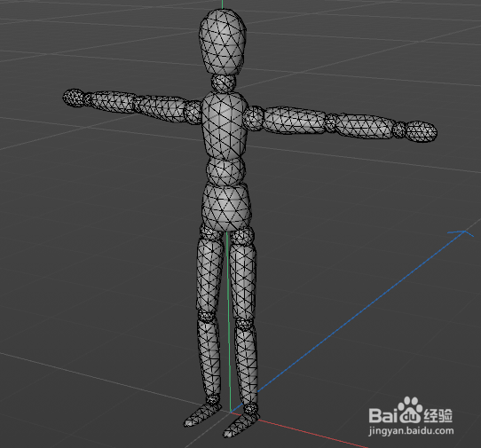
Task: Select the mannequin's chest segment
Action: 225,125
